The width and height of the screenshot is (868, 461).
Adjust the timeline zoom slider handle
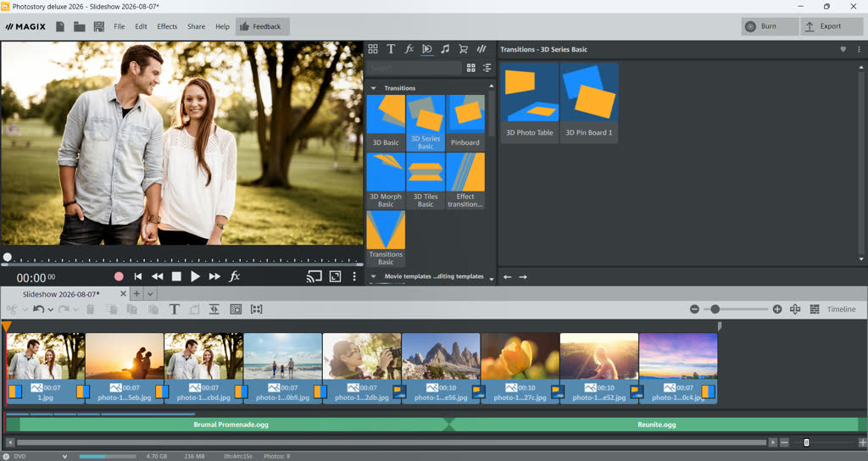tap(715, 309)
